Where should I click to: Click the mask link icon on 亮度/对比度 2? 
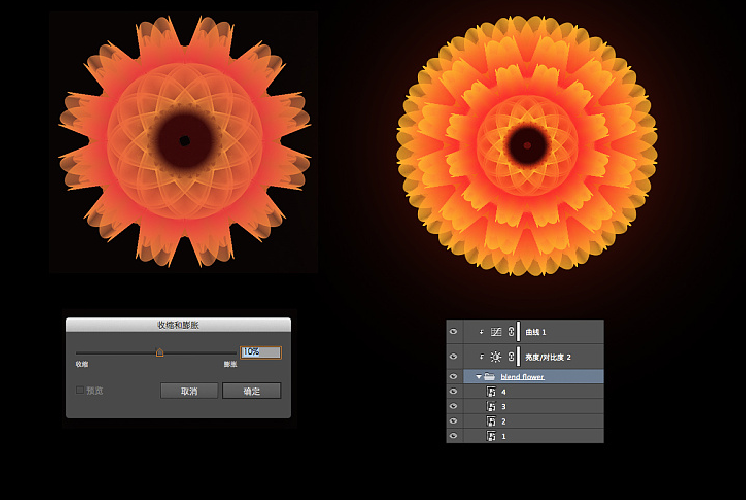point(511,356)
